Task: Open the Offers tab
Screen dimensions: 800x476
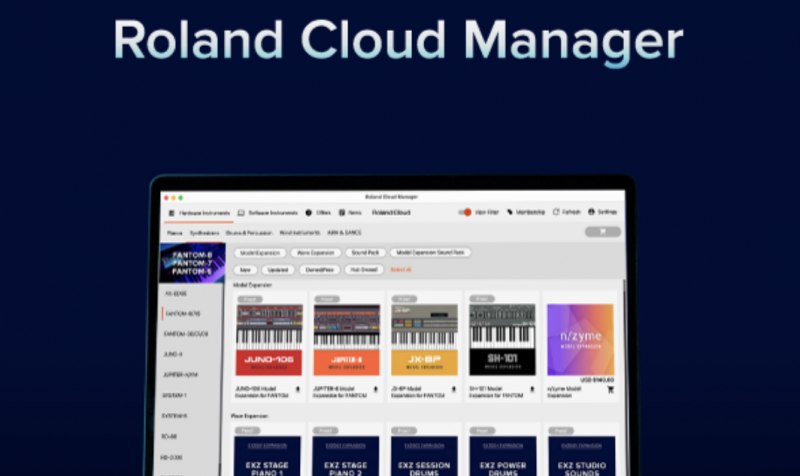Action: tap(318, 213)
